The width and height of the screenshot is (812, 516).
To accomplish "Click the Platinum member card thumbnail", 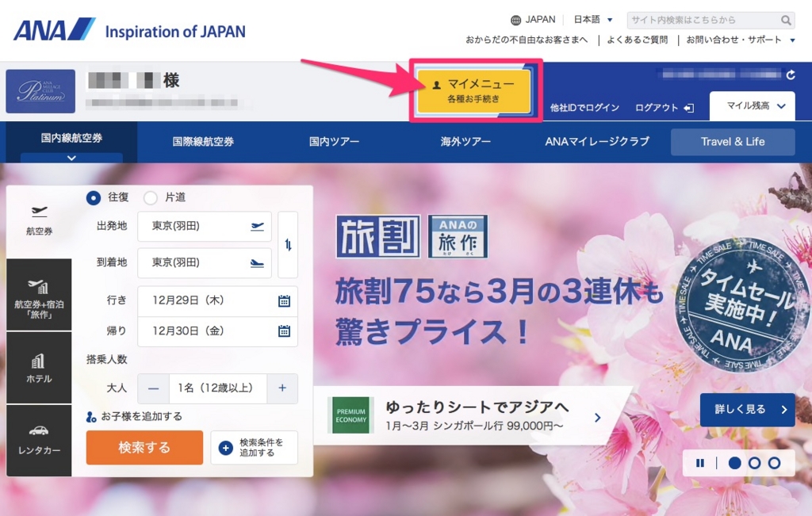I will tap(40, 91).
